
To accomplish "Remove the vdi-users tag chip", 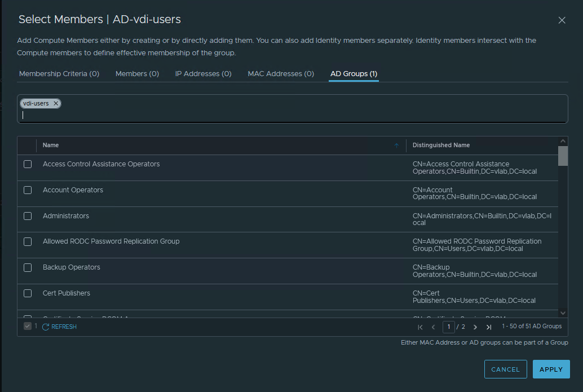I will (x=56, y=104).
